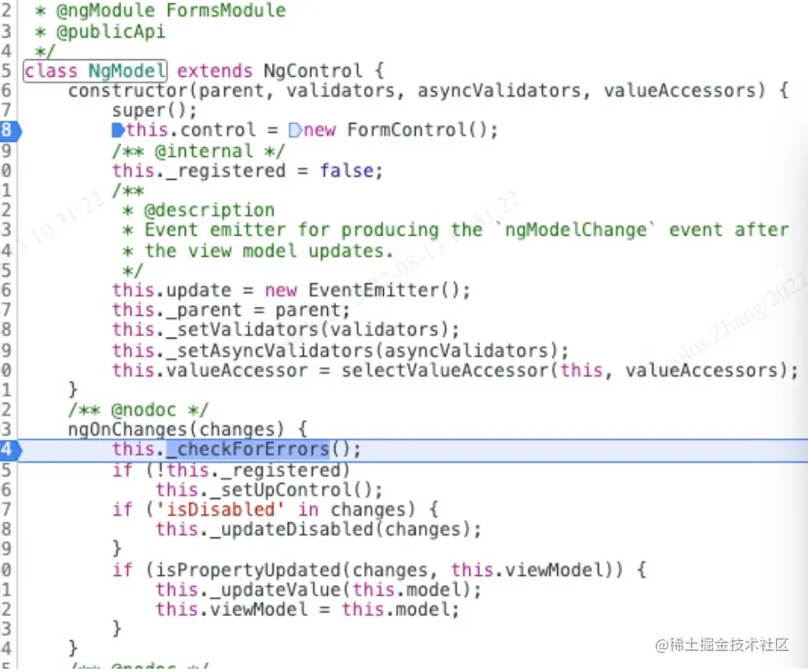Click the '@description' comment tag
The height and width of the screenshot is (672, 808).
pyautogui.click(x=209, y=211)
